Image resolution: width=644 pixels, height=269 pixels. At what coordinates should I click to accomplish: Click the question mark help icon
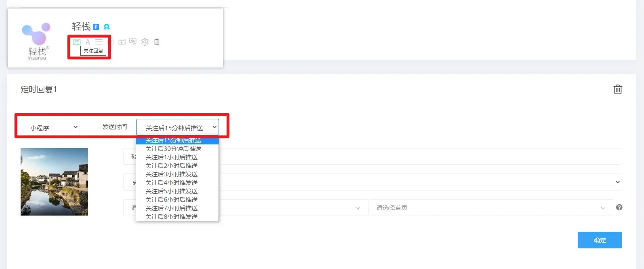coord(619,208)
